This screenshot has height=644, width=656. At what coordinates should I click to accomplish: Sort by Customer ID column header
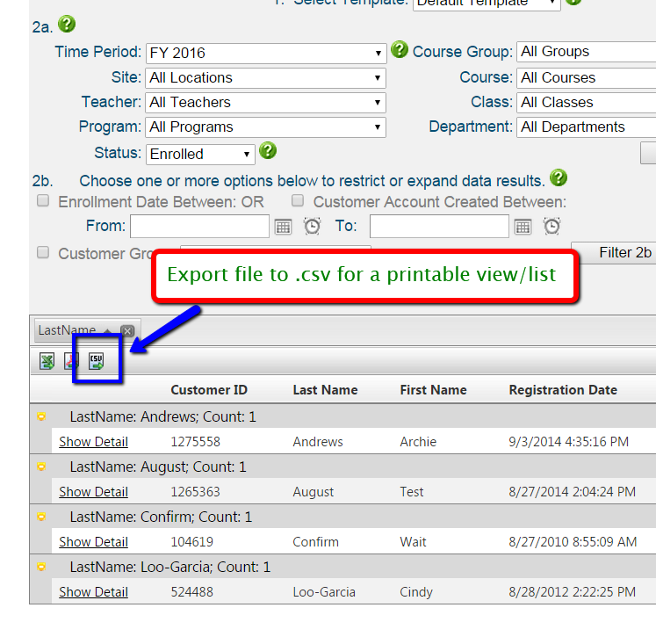pyautogui.click(x=209, y=390)
